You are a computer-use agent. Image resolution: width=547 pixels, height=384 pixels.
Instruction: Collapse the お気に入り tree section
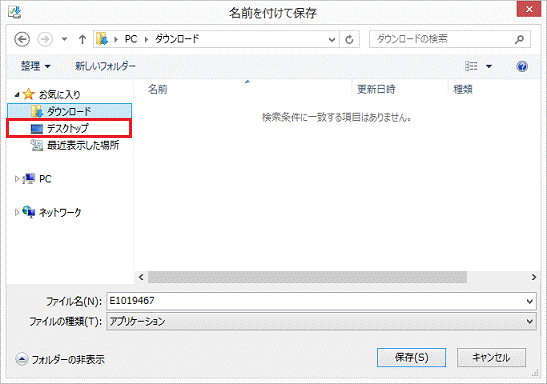(x=17, y=95)
